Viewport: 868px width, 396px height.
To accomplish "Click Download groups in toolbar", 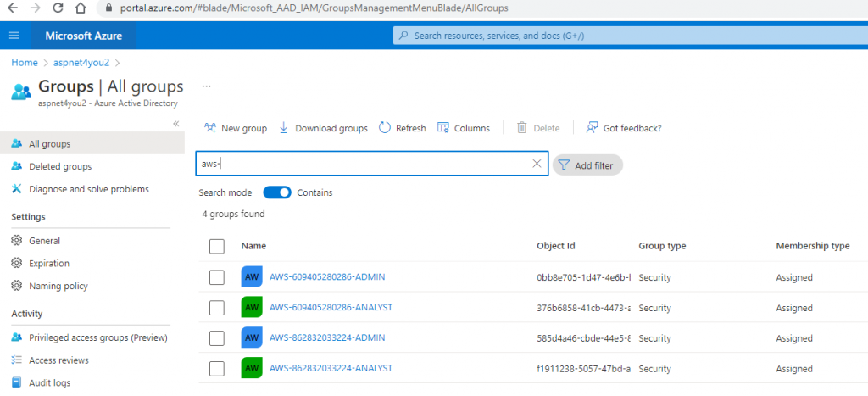I will [x=323, y=128].
